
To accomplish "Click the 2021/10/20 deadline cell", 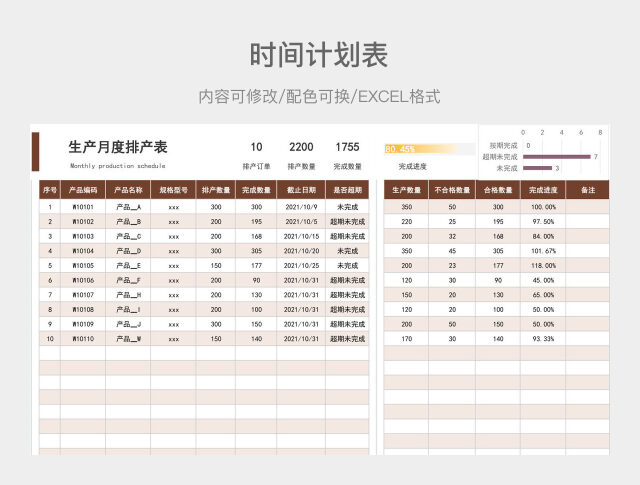I will tap(301, 251).
